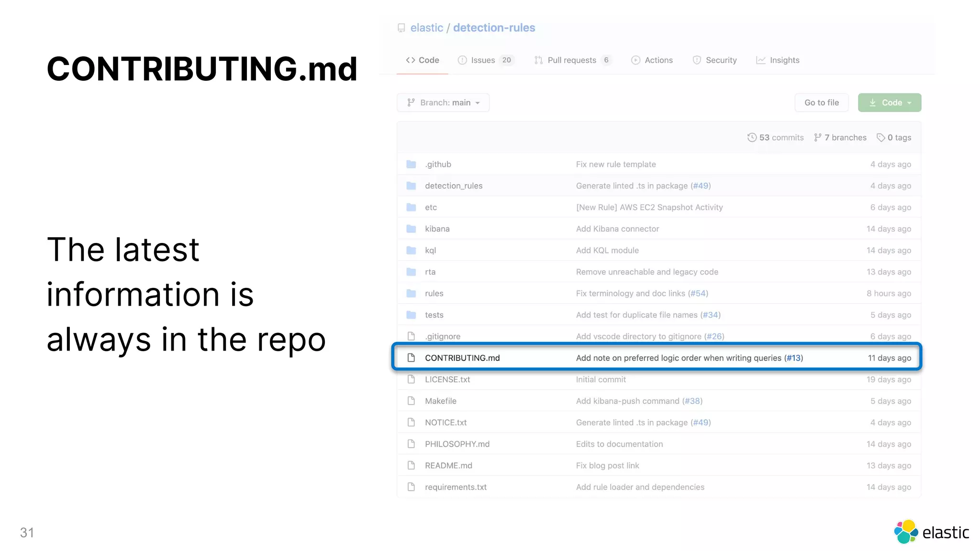Click the rta folder icon
980x551 pixels.
pyautogui.click(x=411, y=272)
